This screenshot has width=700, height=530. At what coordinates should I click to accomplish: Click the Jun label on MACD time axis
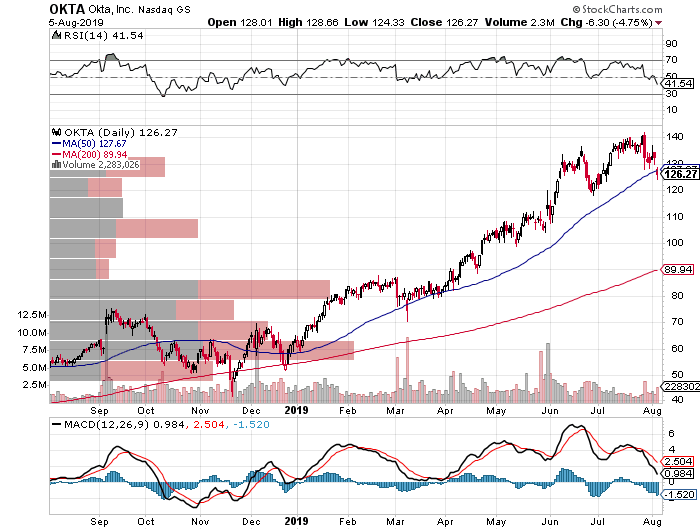click(550, 522)
